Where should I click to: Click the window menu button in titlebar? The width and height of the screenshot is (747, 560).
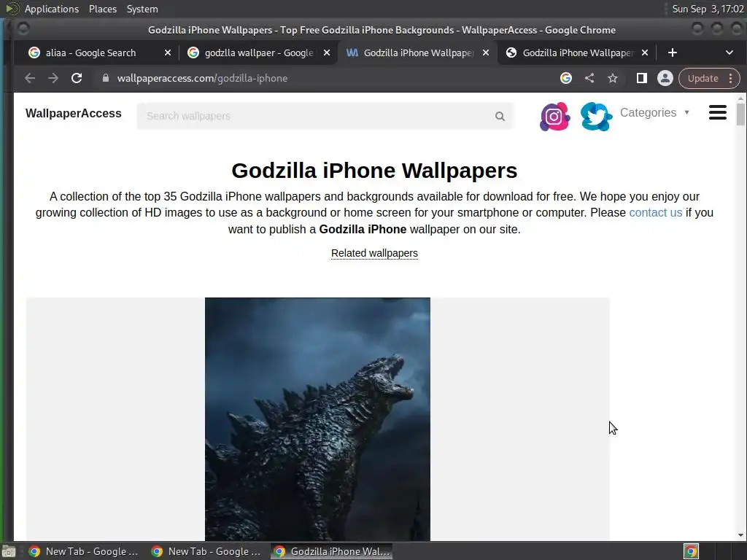(x=23, y=29)
